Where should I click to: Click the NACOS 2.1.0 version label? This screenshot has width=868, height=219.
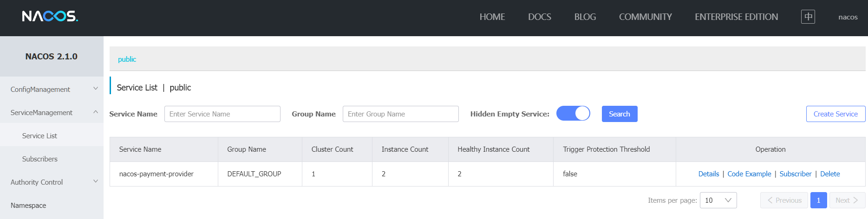tap(52, 57)
